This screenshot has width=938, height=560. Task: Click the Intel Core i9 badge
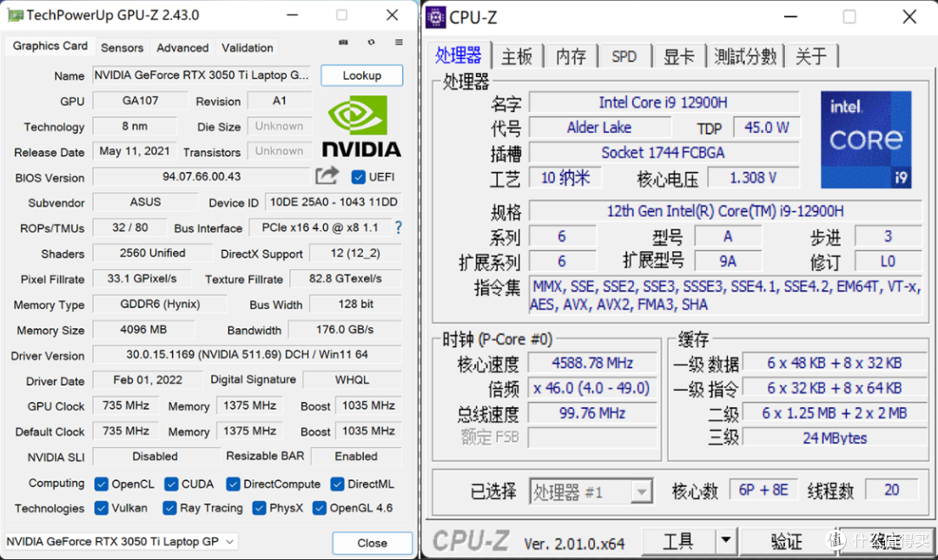866,140
